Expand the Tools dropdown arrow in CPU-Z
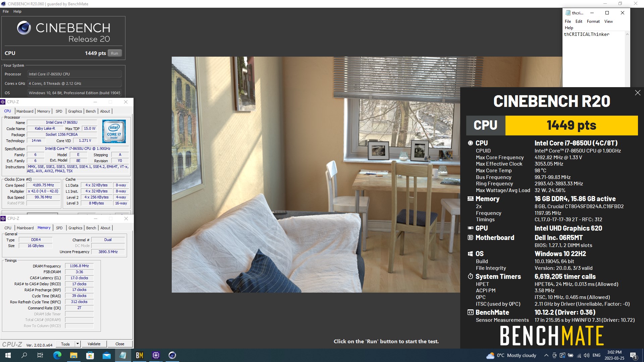 pos(77,344)
